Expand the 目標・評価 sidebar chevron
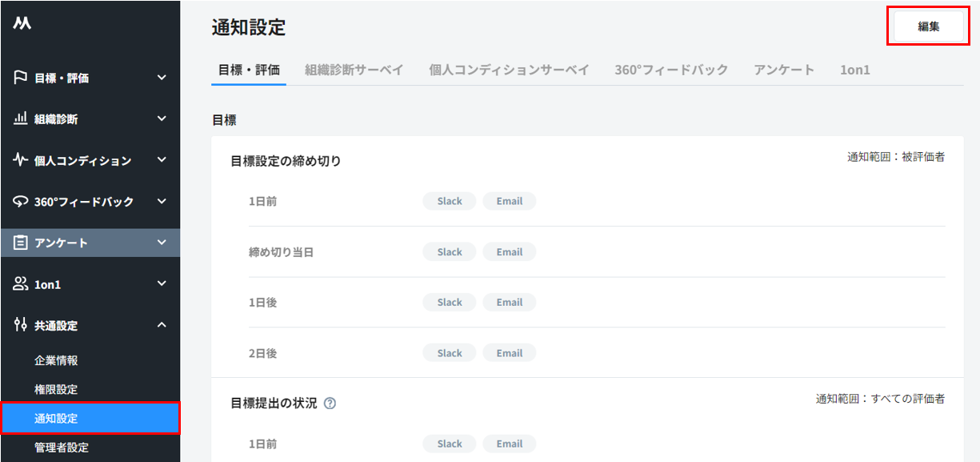 [x=162, y=78]
